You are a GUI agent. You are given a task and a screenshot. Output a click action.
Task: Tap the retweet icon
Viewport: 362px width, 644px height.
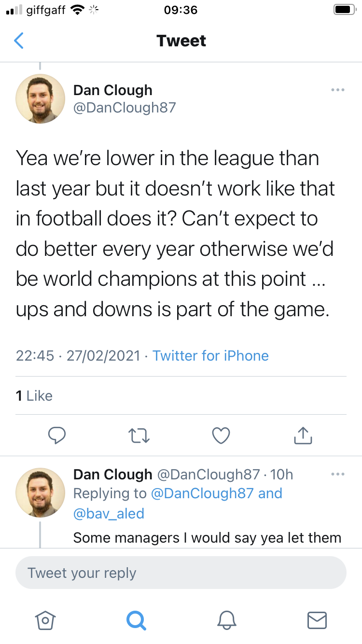[140, 435]
